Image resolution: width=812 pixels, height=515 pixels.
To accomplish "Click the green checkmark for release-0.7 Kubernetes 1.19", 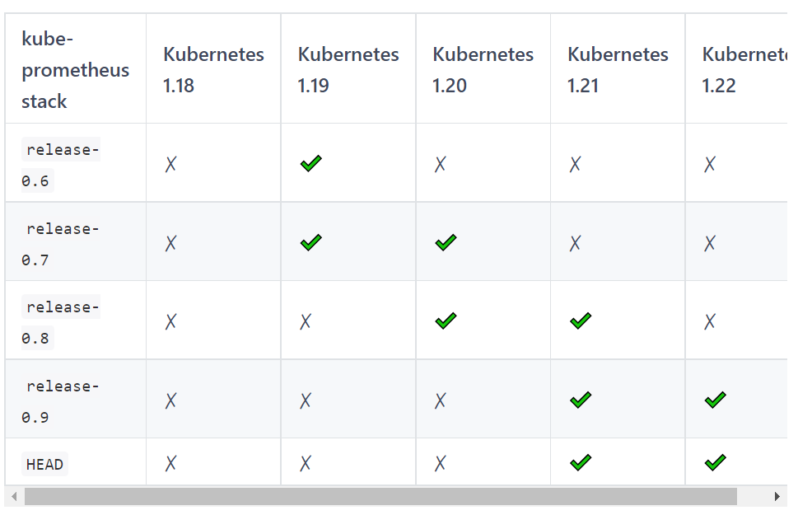I will (x=310, y=242).
